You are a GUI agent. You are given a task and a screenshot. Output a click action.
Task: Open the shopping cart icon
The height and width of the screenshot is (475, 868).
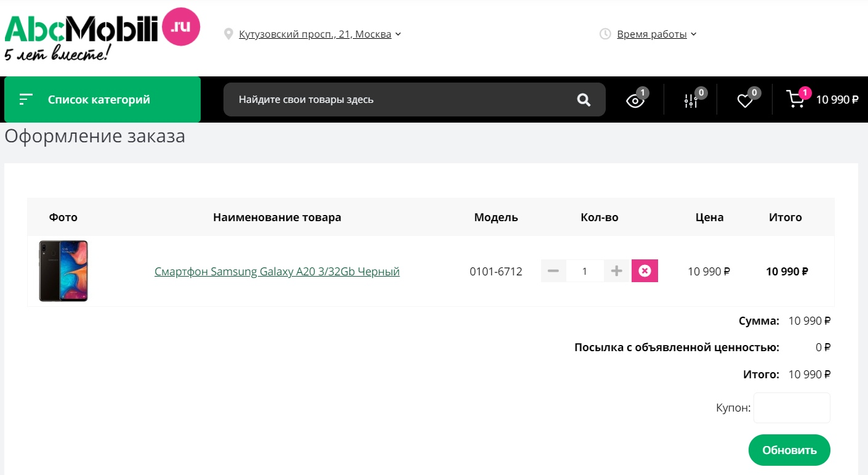point(795,100)
